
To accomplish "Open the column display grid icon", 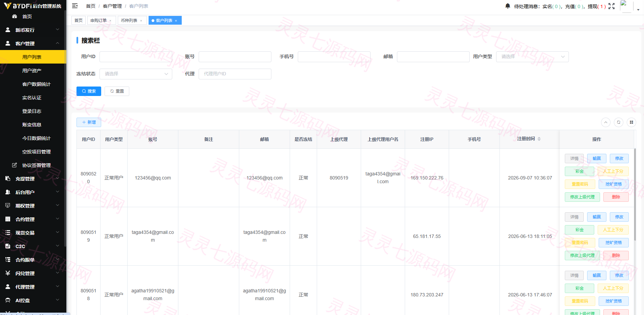I will coord(631,122).
